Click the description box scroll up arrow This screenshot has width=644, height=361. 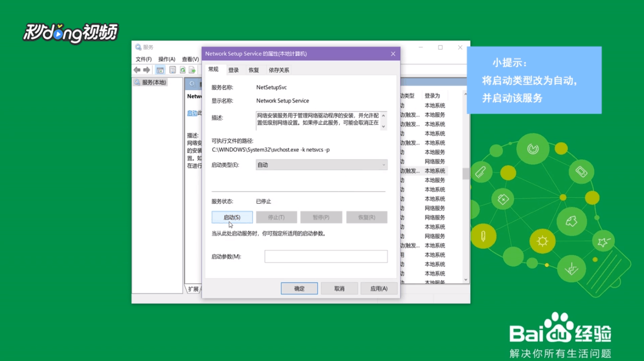click(x=383, y=116)
